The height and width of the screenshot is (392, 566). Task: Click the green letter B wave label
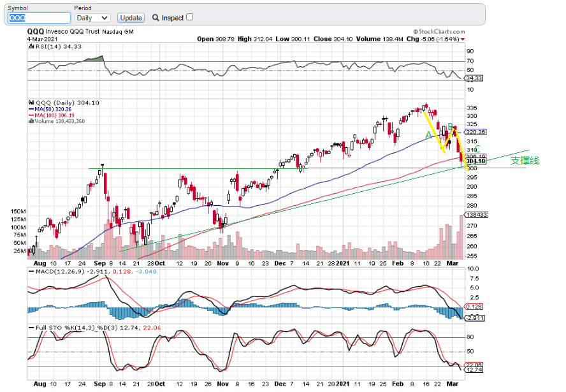450,126
